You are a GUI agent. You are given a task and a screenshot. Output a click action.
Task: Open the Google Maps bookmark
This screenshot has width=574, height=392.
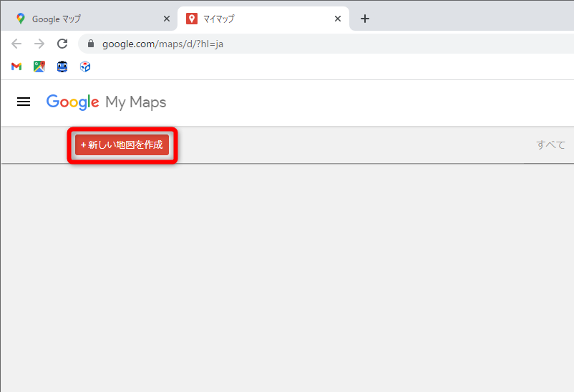39,67
